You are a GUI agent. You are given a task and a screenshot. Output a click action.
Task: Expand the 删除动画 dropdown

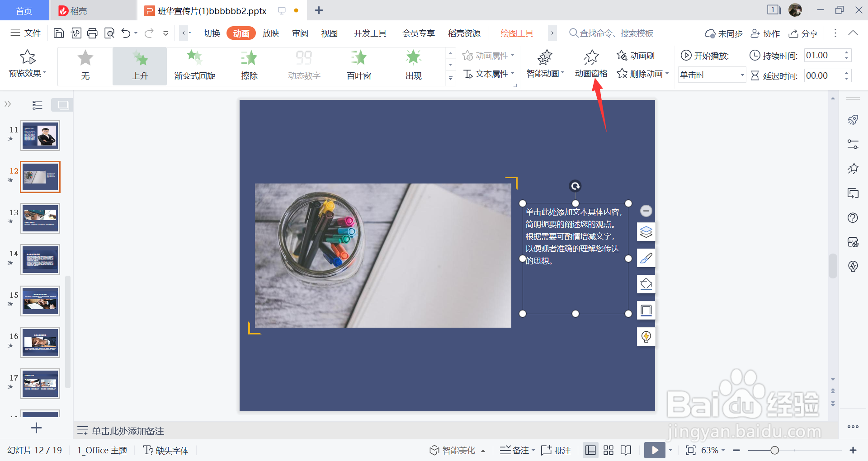[667, 73]
